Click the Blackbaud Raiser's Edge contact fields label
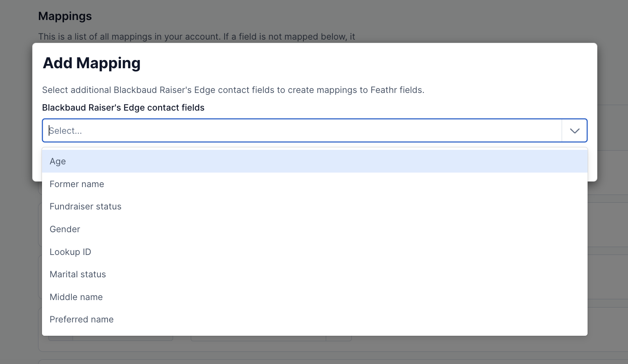This screenshot has width=628, height=364. (x=123, y=107)
